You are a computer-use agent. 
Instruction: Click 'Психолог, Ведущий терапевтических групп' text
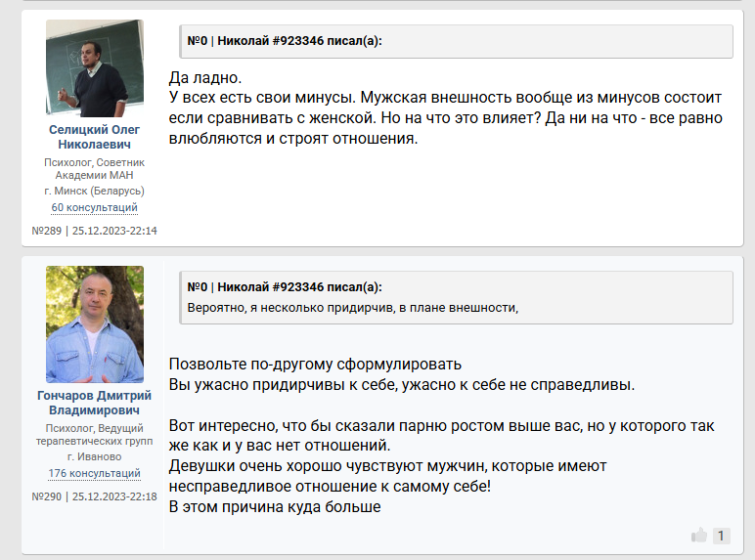94,435
